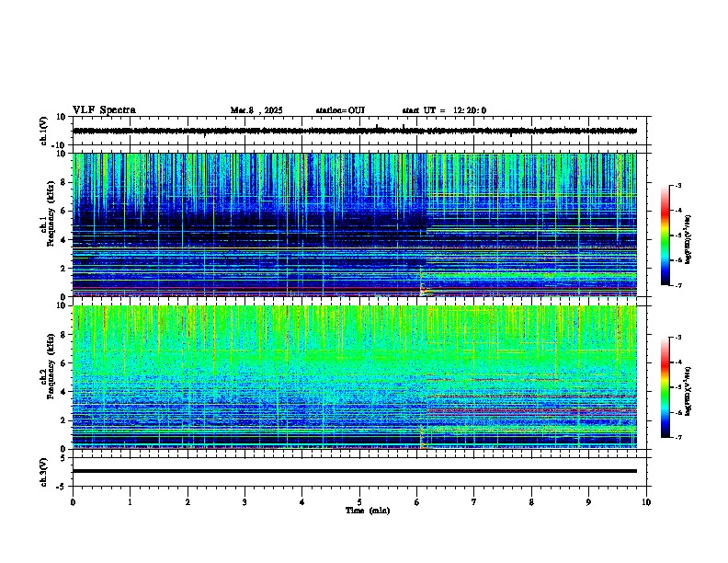Click the thick ch.3 voltage trace line
Viewport: 728px width, 563px height.
click(x=355, y=471)
